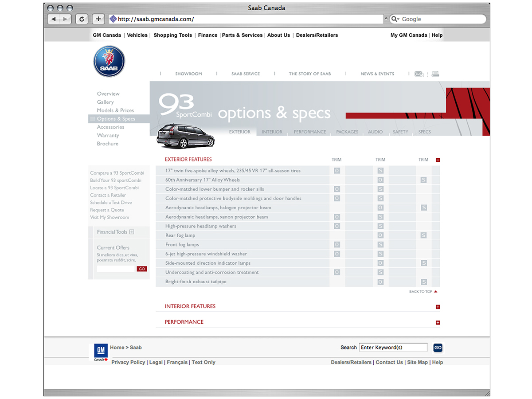Click the Google search magnifier icon
The width and height of the screenshot is (532, 399).
[x=395, y=19]
